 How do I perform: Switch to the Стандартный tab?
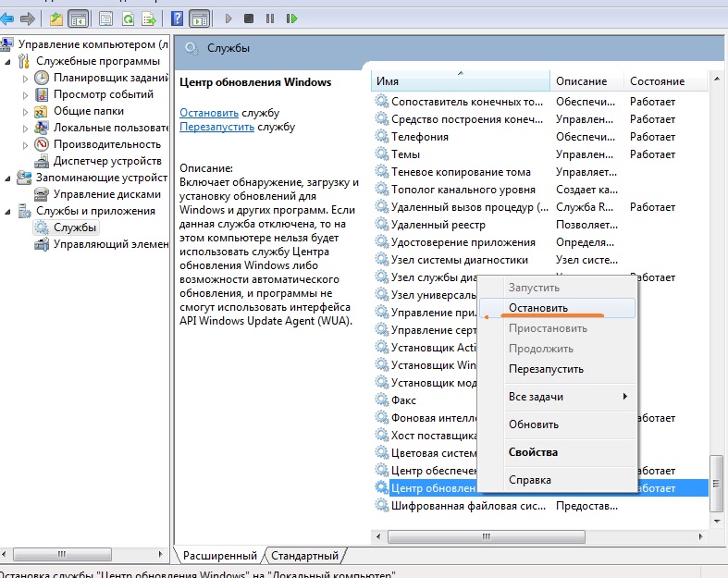tap(304, 556)
